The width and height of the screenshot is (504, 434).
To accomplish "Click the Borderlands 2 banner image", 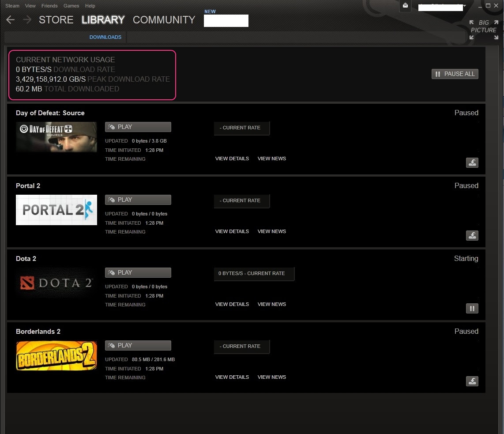I will point(56,355).
